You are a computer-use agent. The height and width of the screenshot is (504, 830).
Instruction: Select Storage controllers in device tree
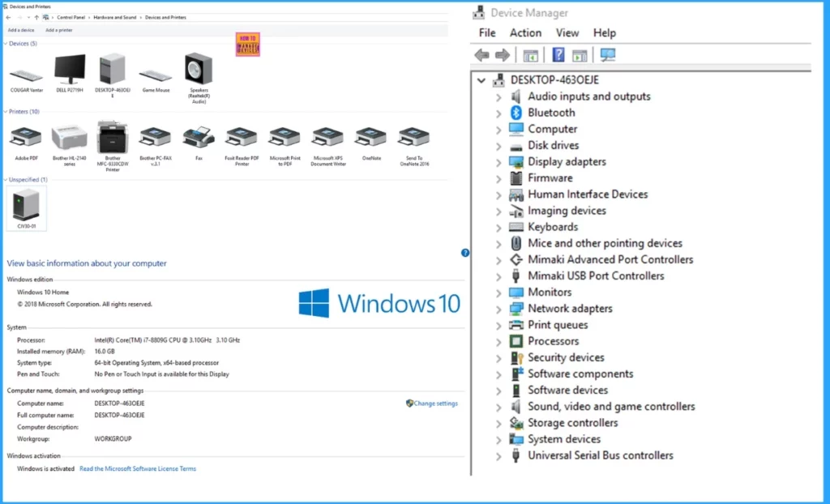point(573,423)
